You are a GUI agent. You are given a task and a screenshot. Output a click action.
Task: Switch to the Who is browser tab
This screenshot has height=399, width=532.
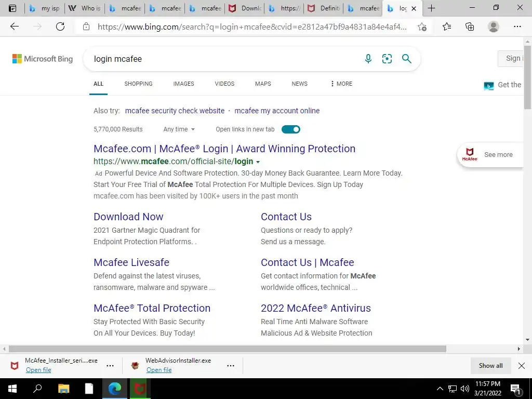(85, 8)
